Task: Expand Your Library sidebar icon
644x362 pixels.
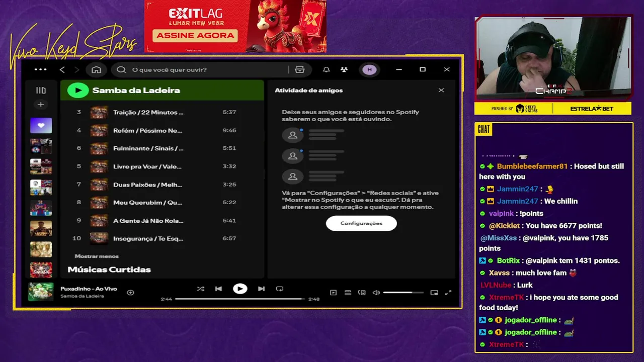Action: [41, 90]
